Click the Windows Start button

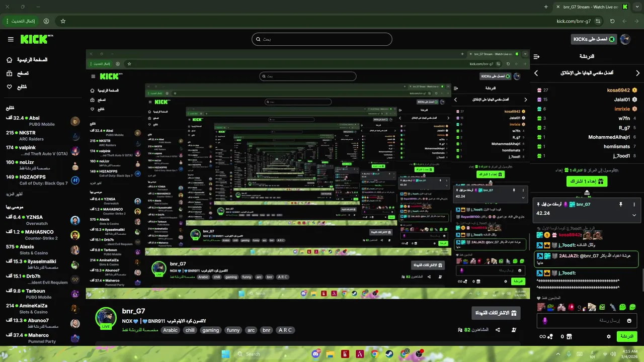(225, 354)
